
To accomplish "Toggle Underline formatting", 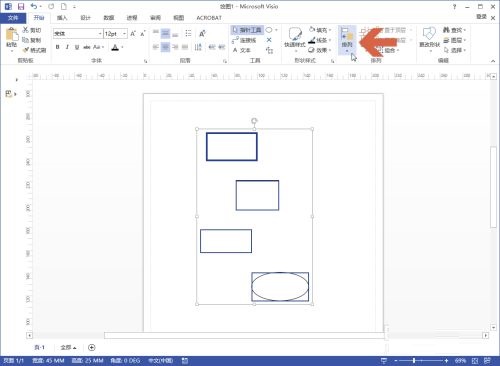I will pyautogui.click(x=77, y=47).
